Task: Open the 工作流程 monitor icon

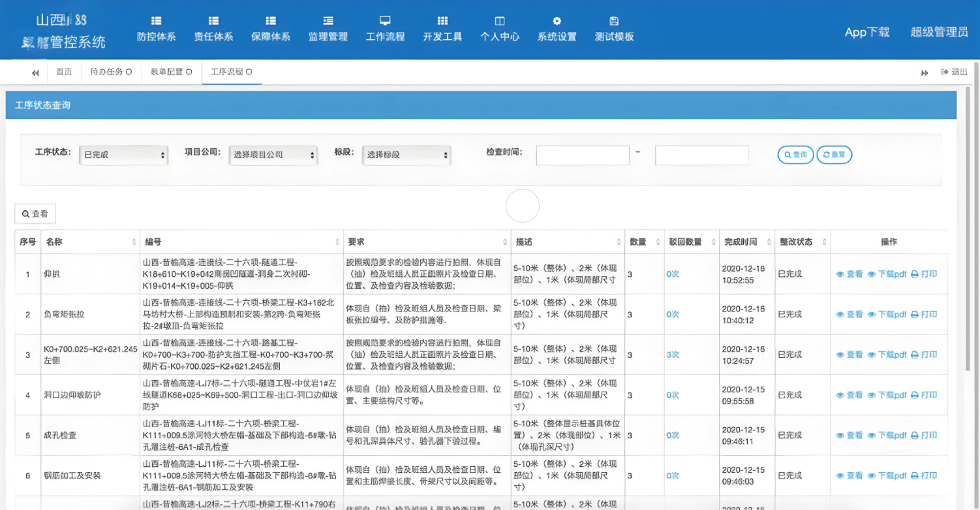Action: click(386, 21)
